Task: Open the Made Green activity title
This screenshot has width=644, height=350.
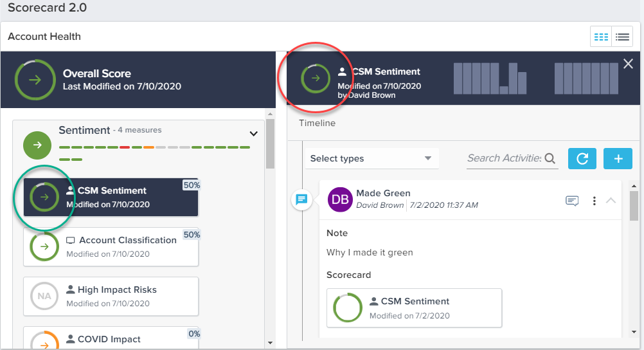Action: 383,193
